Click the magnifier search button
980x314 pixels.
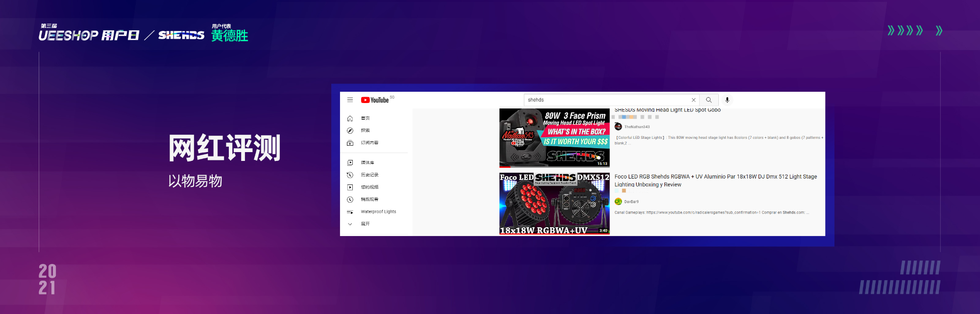pyautogui.click(x=709, y=100)
